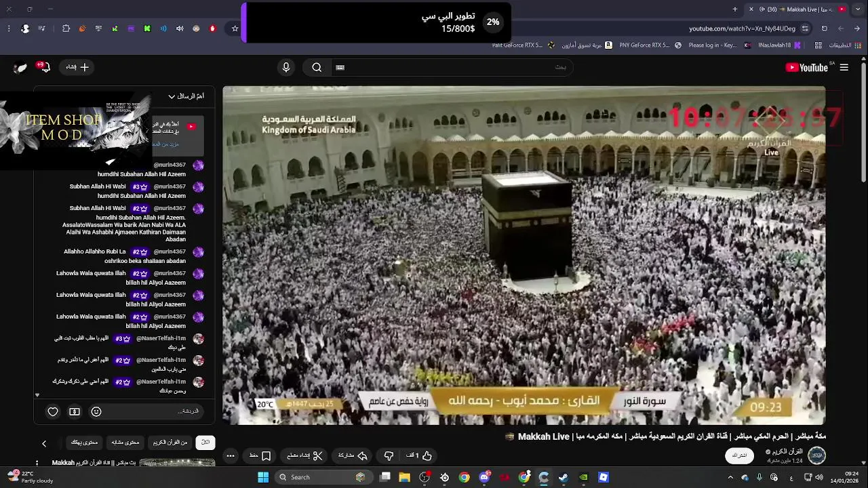Viewport: 868px width, 488px height.
Task: Send a heart reaction in live chat
Action: [53, 411]
